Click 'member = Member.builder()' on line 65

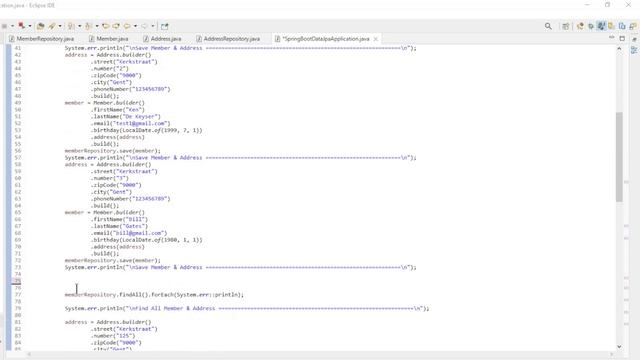(x=104, y=213)
